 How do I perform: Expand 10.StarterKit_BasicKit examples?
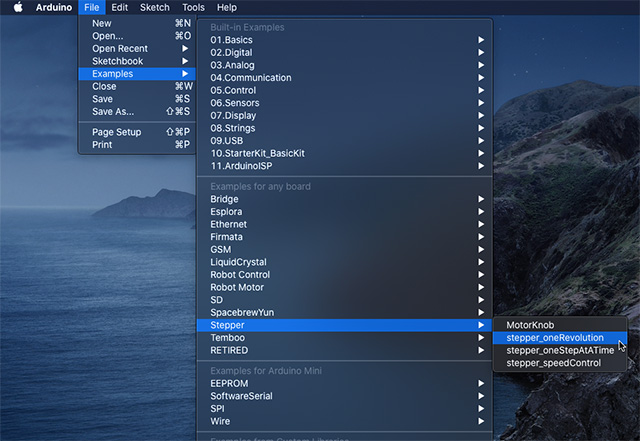(x=258, y=153)
